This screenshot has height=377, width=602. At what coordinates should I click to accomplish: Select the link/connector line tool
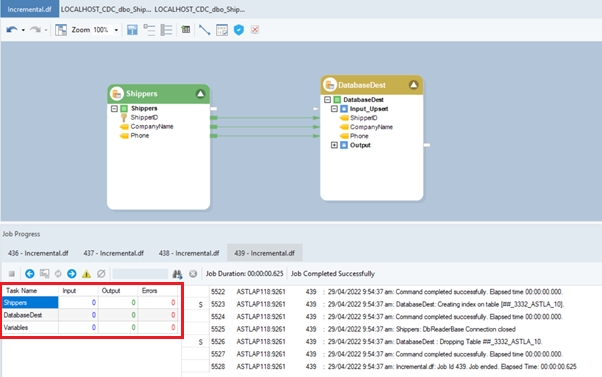[x=205, y=30]
